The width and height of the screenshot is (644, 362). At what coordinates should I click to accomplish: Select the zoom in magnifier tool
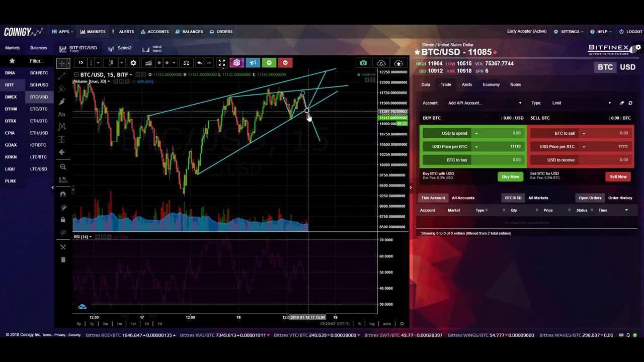pos(62,166)
